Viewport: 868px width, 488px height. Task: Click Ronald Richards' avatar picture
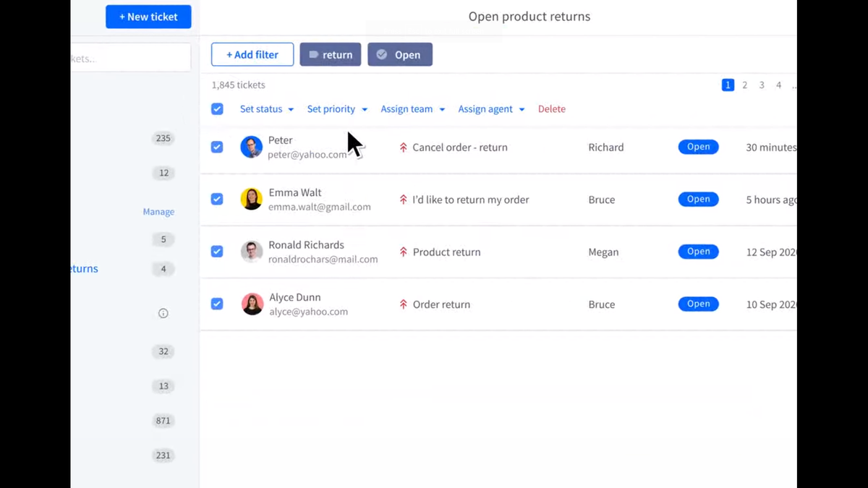pos(251,251)
